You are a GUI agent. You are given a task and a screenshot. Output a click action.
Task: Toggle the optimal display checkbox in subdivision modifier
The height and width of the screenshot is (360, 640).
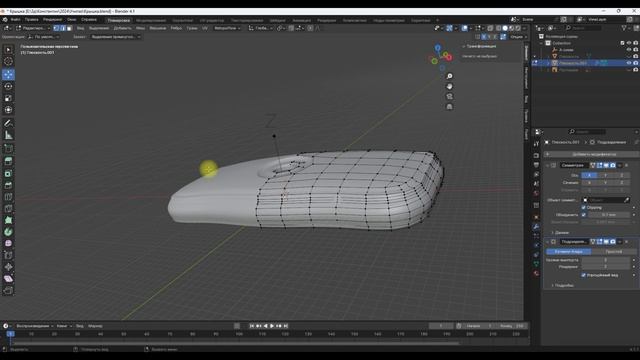(x=584, y=275)
